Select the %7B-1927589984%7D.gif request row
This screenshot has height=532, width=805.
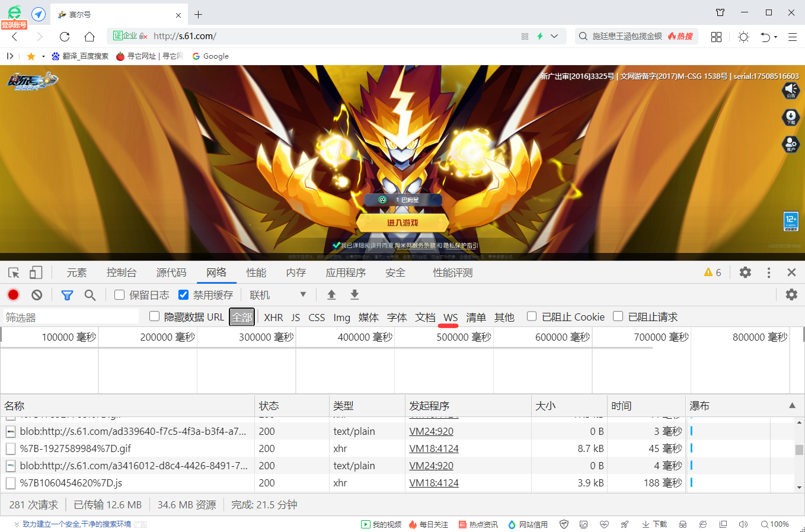pyautogui.click(x=343, y=448)
